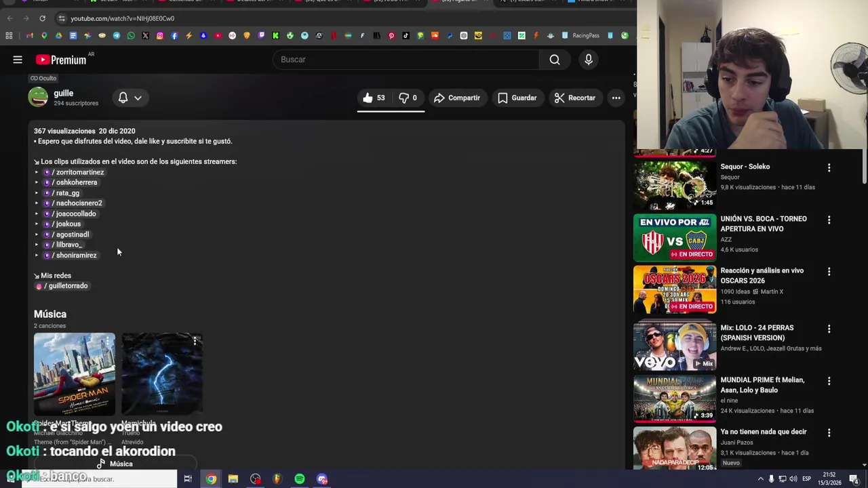The width and height of the screenshot is (868, 488).
Task: Open site information icon in address bar
Action: click(x=62, y=18)
